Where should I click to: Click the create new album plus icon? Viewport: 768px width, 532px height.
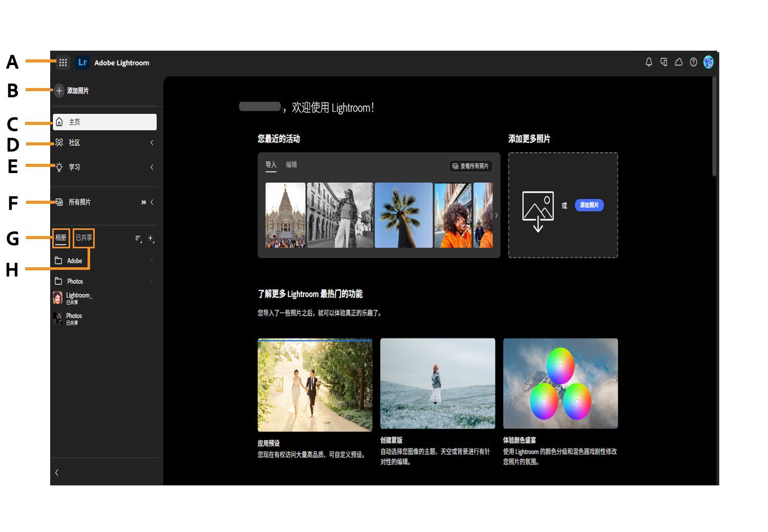point(151,238)
